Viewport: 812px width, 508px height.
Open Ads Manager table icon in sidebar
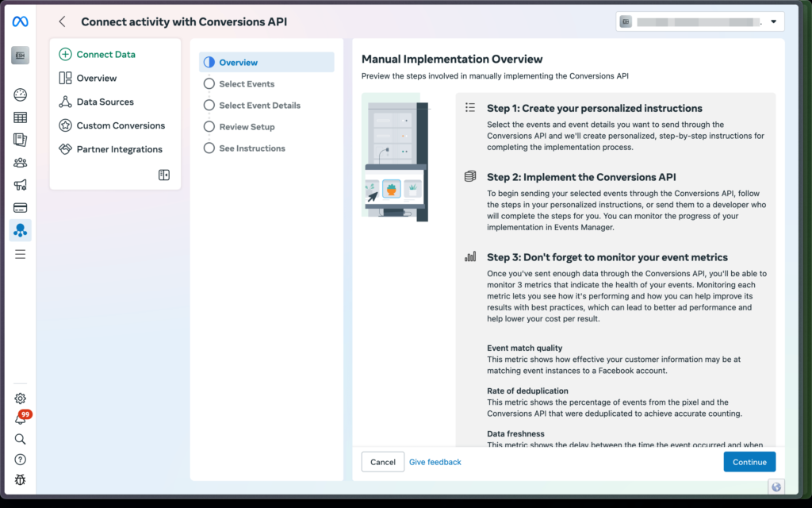pyautogui.click(x=20, y=117)
